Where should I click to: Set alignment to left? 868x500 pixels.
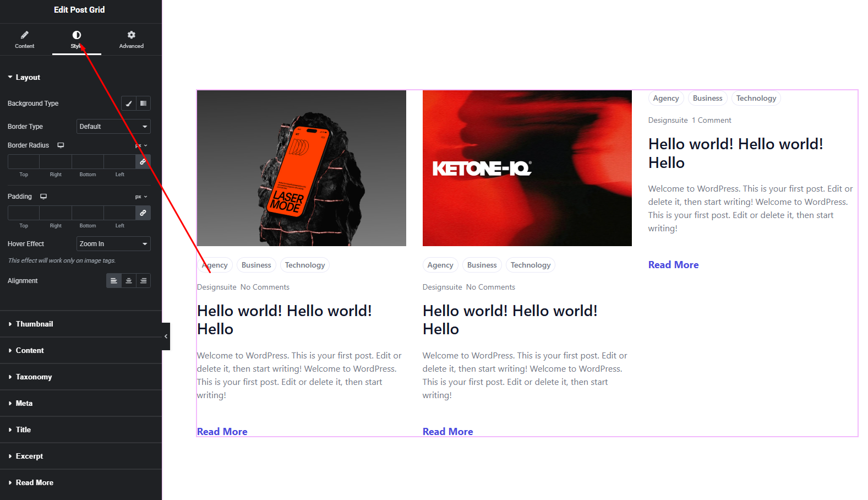[x=113, y=281]
